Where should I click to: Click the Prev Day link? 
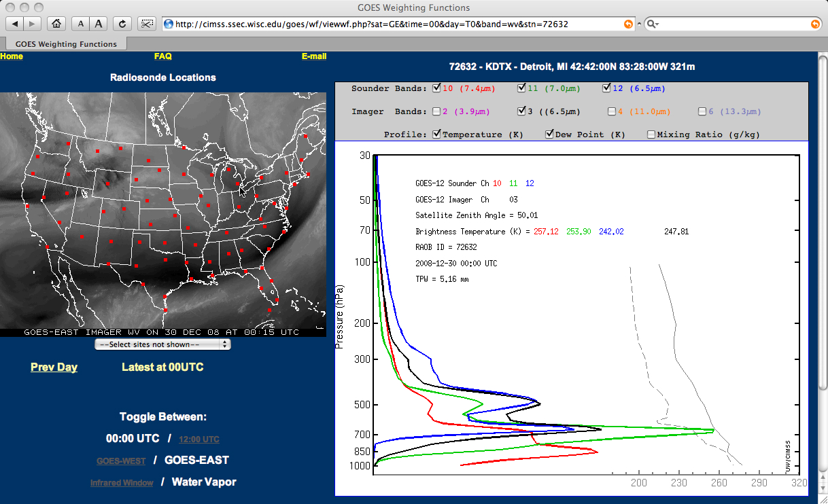[x=54, y=367]
